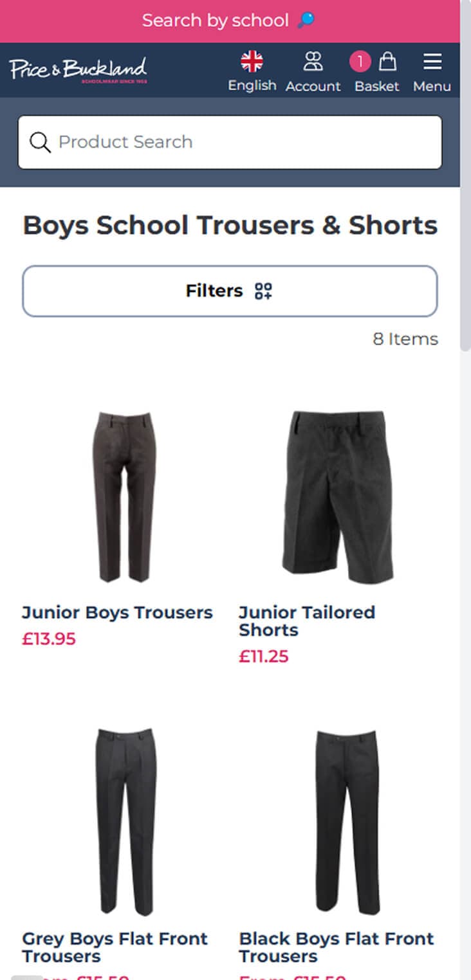This screenshot has width=471, height=980.
Task: Click the page vertical scrollbar
Action: 465,193
